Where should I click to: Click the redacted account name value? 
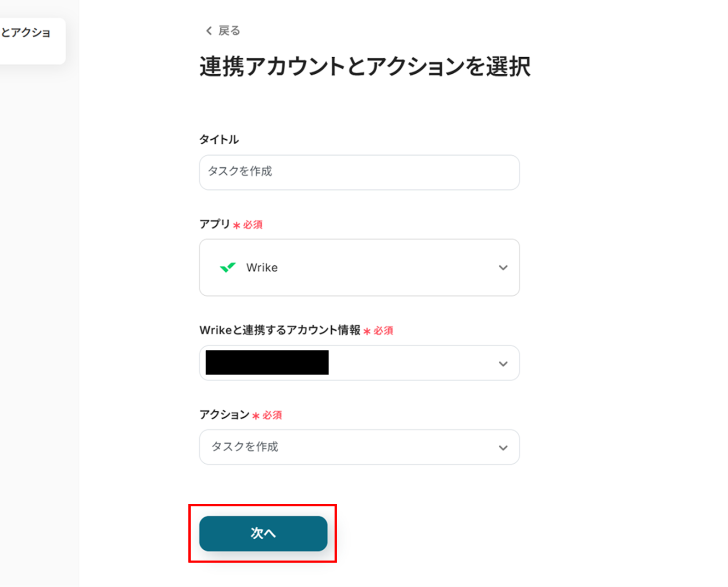tap(267, 363)
